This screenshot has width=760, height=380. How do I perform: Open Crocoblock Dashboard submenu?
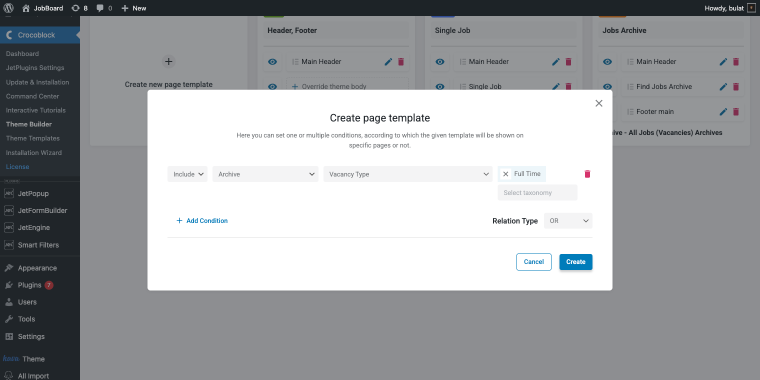(x=22, y=54)
